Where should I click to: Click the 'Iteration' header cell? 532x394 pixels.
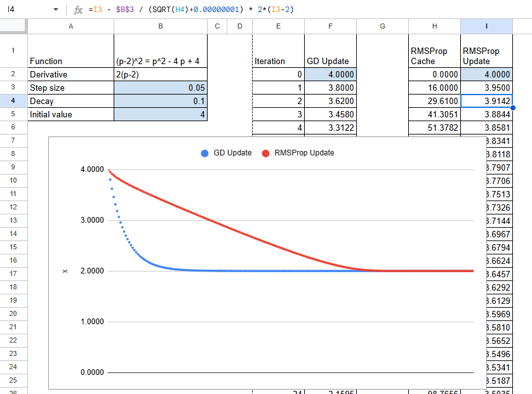coord(279,51)
